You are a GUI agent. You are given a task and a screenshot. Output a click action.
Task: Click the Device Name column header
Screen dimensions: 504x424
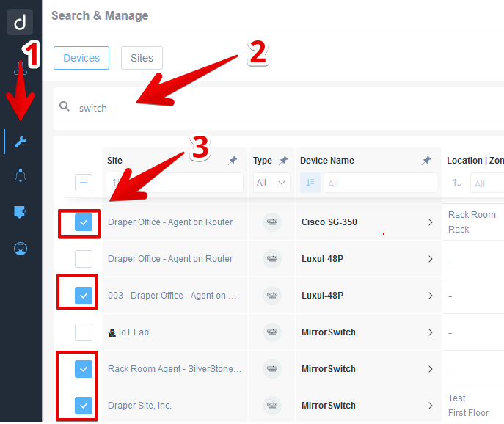pyautogui.click(x=327, y=161)
